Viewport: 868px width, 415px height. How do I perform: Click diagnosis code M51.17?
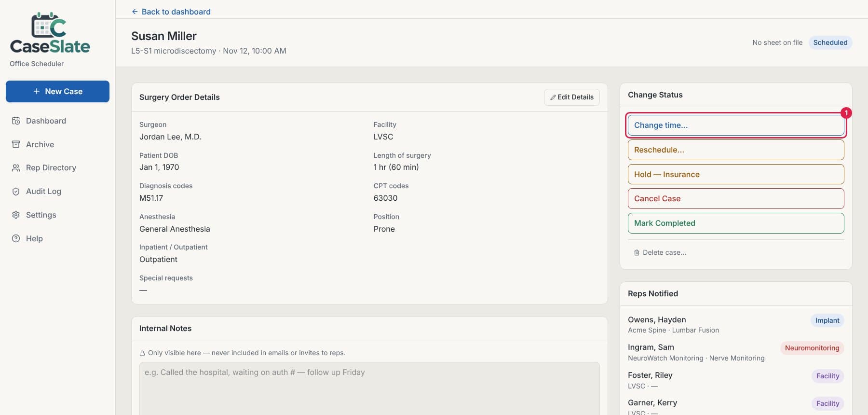pos(151,198)
